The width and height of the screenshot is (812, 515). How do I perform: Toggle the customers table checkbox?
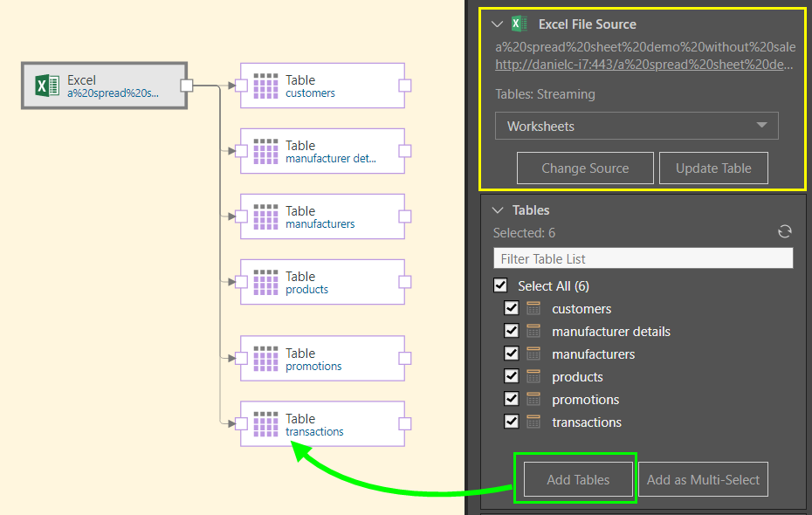[512, 308]
